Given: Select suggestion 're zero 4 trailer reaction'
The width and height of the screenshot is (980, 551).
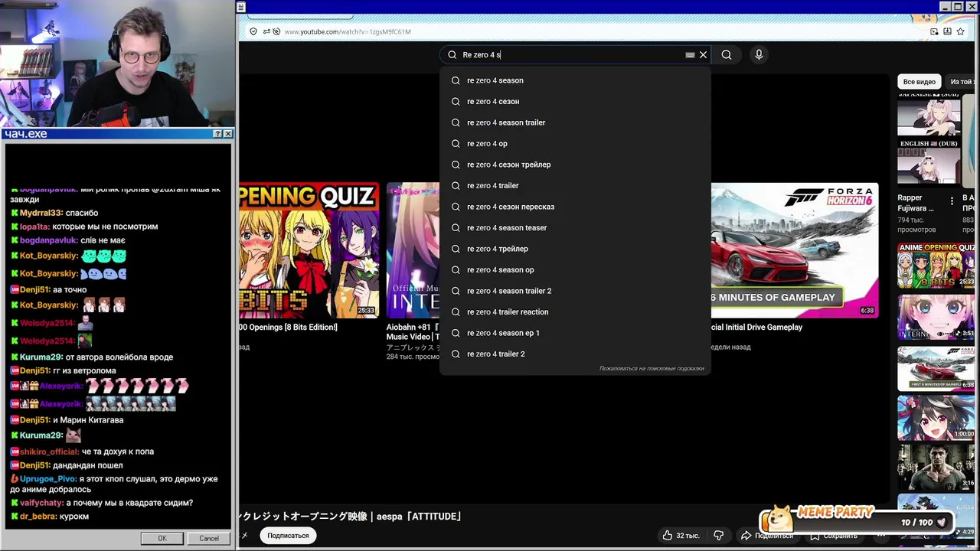Looking at the screenshot, I should (575, 311).
